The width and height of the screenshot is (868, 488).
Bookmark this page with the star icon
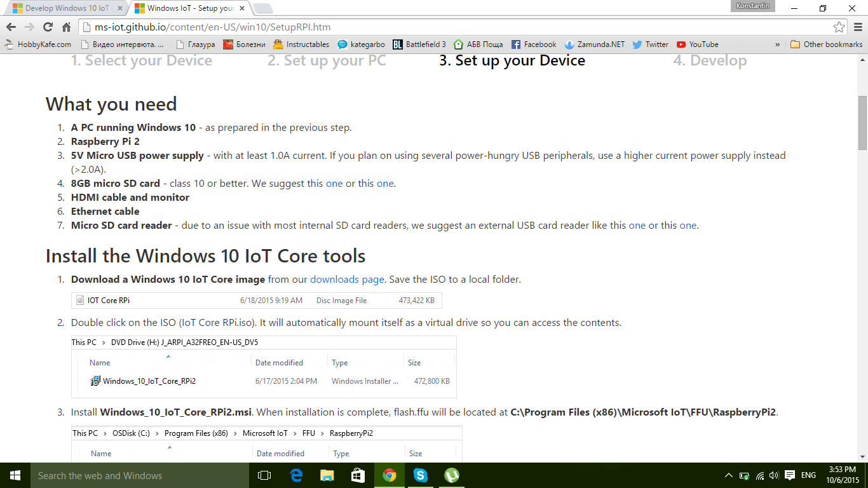coord(840,27)
